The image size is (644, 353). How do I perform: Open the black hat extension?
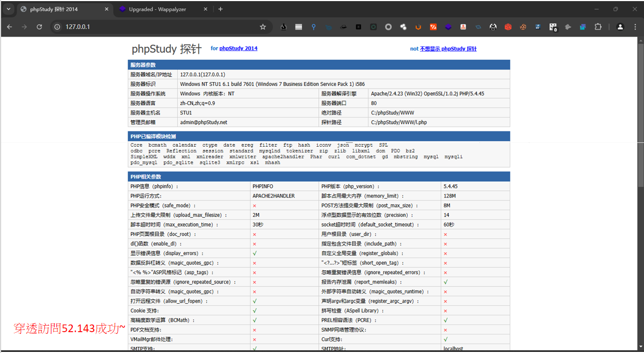(x=344, y=27)
